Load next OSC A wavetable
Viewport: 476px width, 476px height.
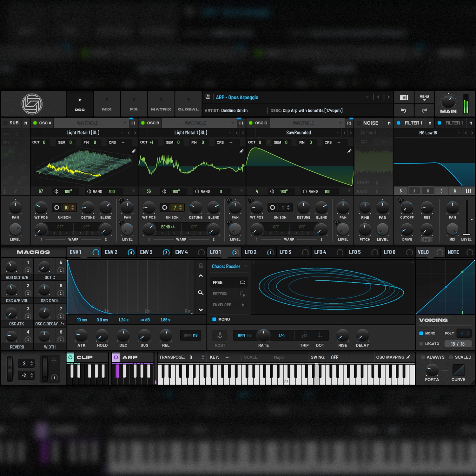click(135, 133)
